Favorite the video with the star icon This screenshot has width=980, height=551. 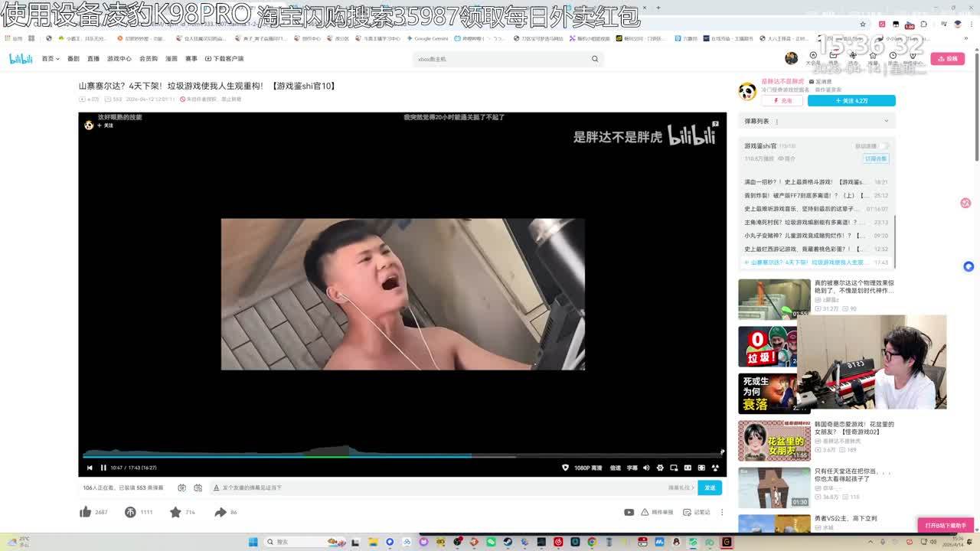click(x=175, y=512)
